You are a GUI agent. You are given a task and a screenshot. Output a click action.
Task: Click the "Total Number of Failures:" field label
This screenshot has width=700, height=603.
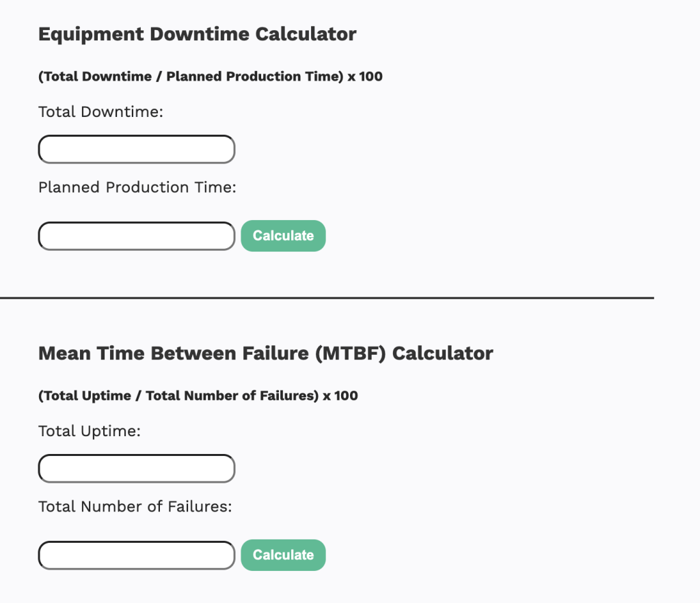[x=135, y=507]
